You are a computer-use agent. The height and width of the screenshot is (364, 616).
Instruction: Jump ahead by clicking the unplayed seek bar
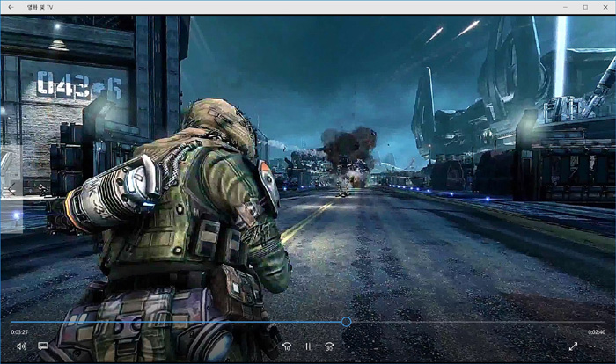tap(475, 322)
